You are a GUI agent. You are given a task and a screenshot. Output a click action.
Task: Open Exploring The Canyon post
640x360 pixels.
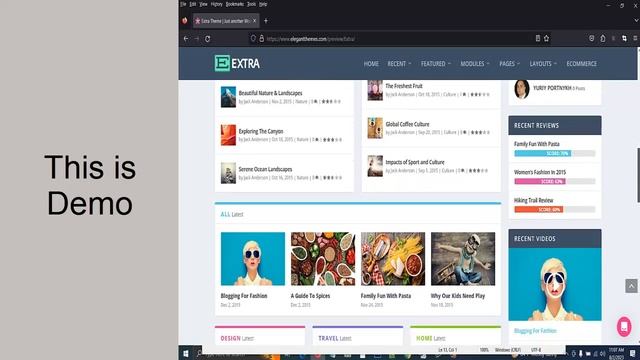pyautogui.click(x=261, y=131)
